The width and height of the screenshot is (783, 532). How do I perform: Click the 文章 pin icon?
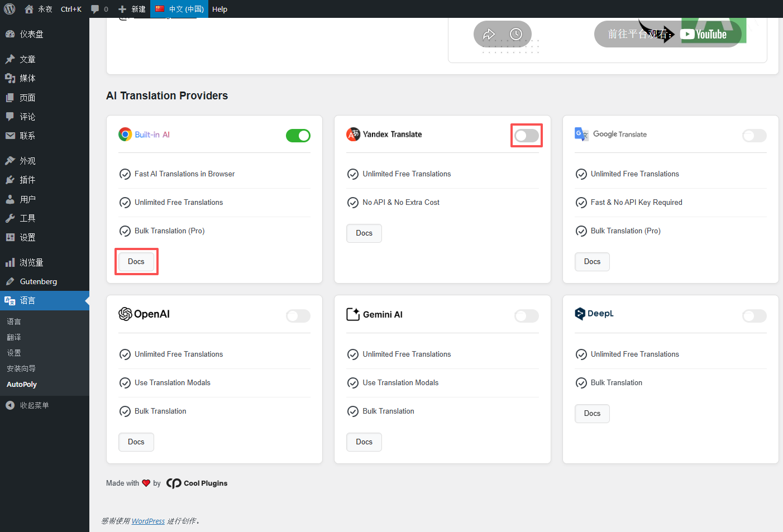10,59
